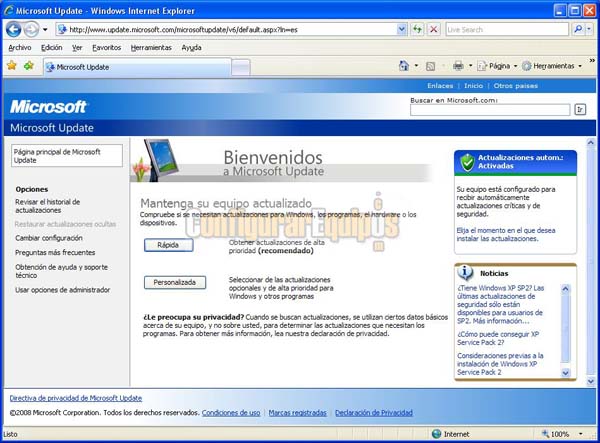Click the Favorites Center star icon
Screen dimensions: 600x443
[x=12, y=66]
